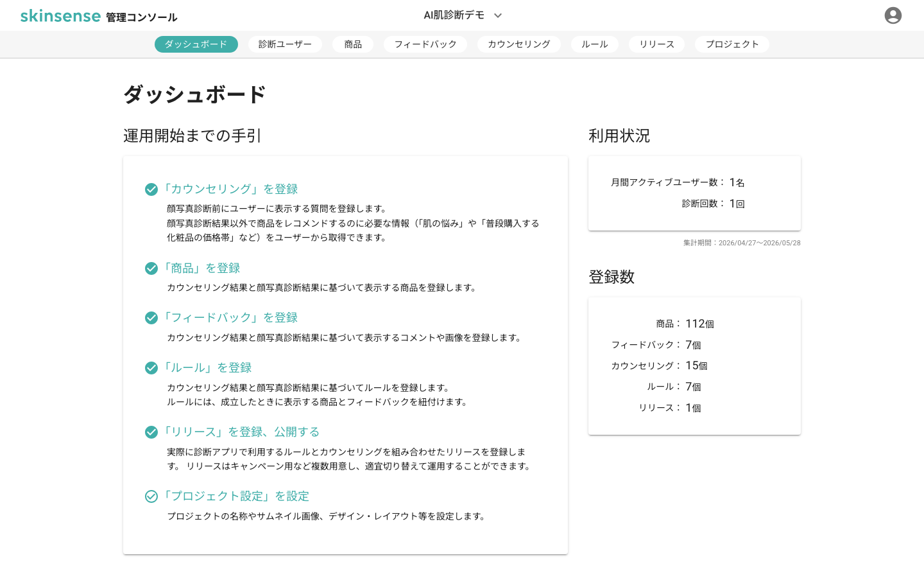The height and width of the screenshot is (578, 924).
Task: Click the description under フィードバックを登録
Action: point(345,338)
